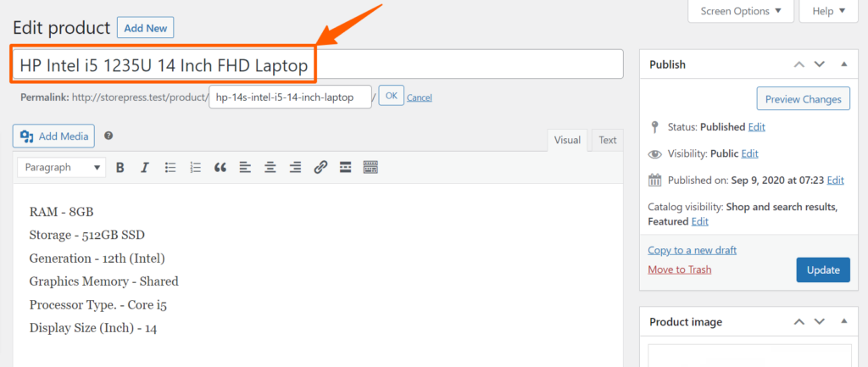
Task: Open Move to Trash link
Action: (x=679, y=270)
